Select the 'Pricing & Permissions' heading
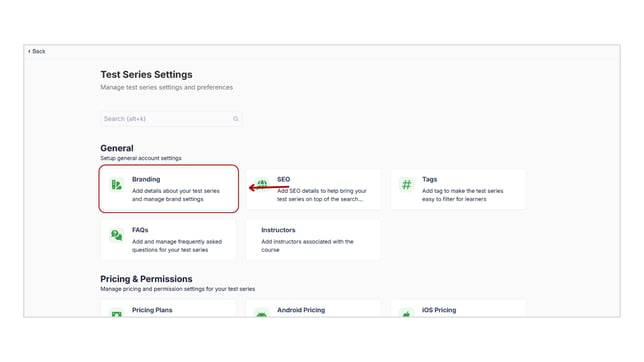Screen dimensions: 644x362 tap(146, 279)
